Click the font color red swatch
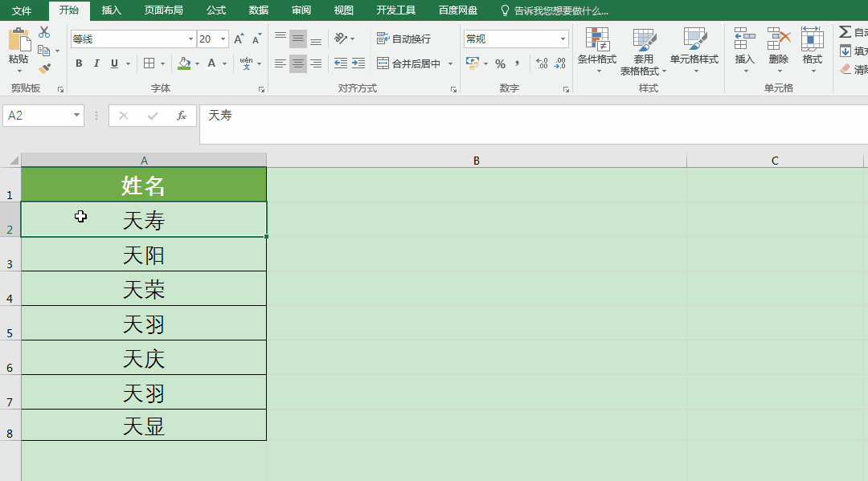The width and height of the screenshot is (868, 481). coord(211,63)
